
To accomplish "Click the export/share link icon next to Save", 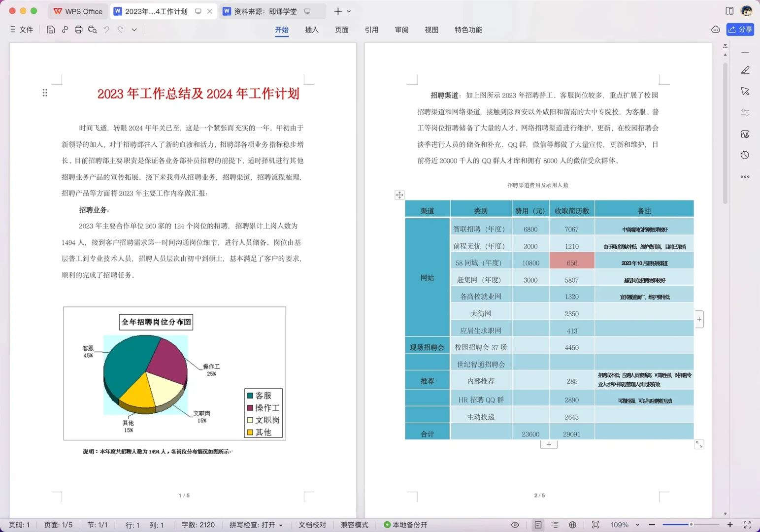I will (65, 30).
